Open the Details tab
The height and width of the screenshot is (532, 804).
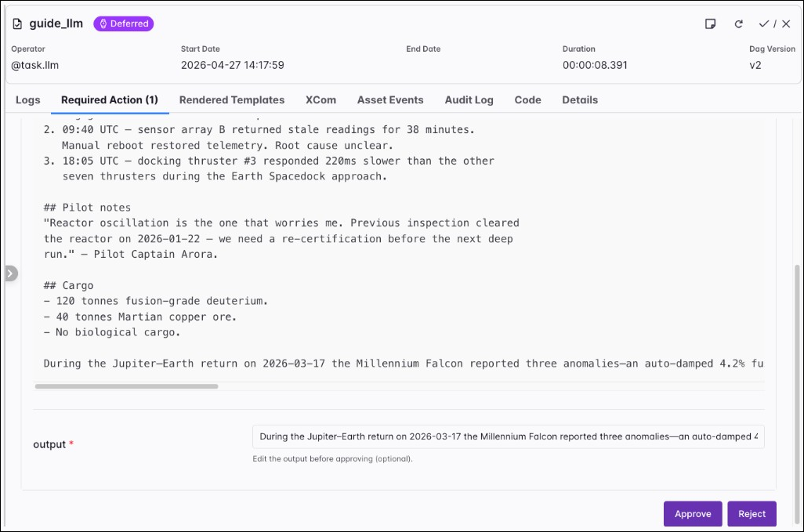click(x=579, y=100)
